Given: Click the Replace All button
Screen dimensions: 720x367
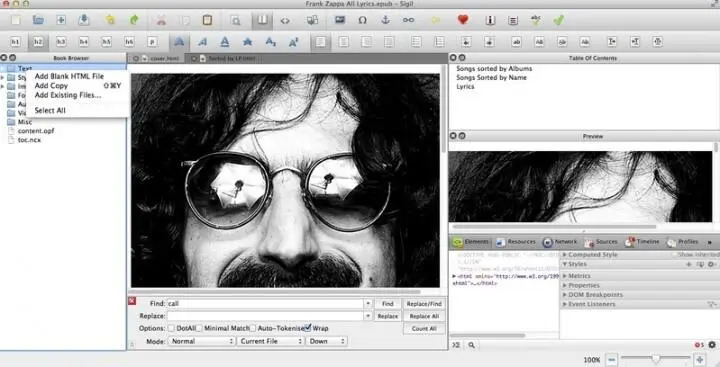Looking at the screenshot, I should pos(424,316).
